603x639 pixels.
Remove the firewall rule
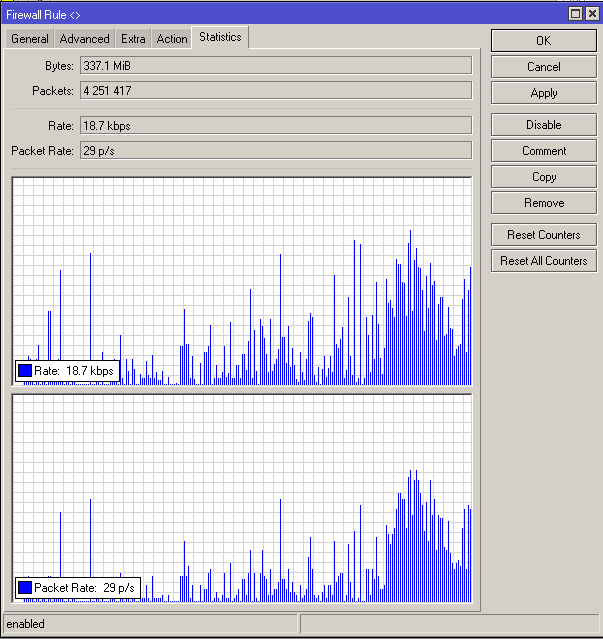[x=543, y=203]
